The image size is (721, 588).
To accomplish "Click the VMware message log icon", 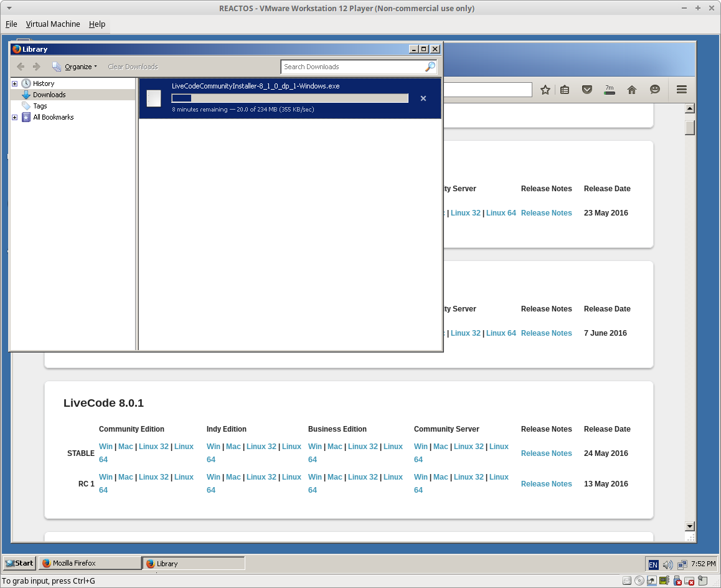I will [x=702, y=581].
